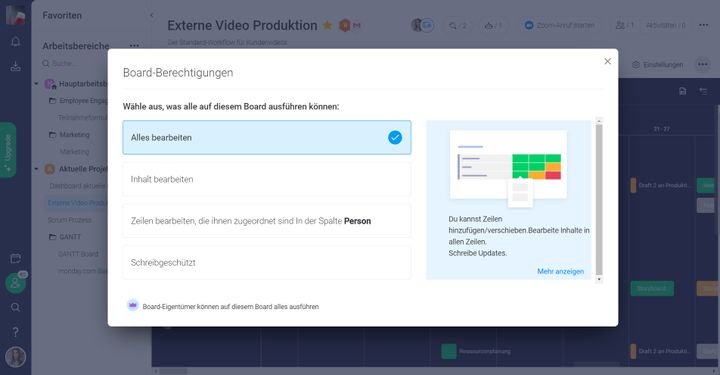The image size is (720, 375).
Task: Open the Einstellungen of the view
Action: tap(658, 65)
